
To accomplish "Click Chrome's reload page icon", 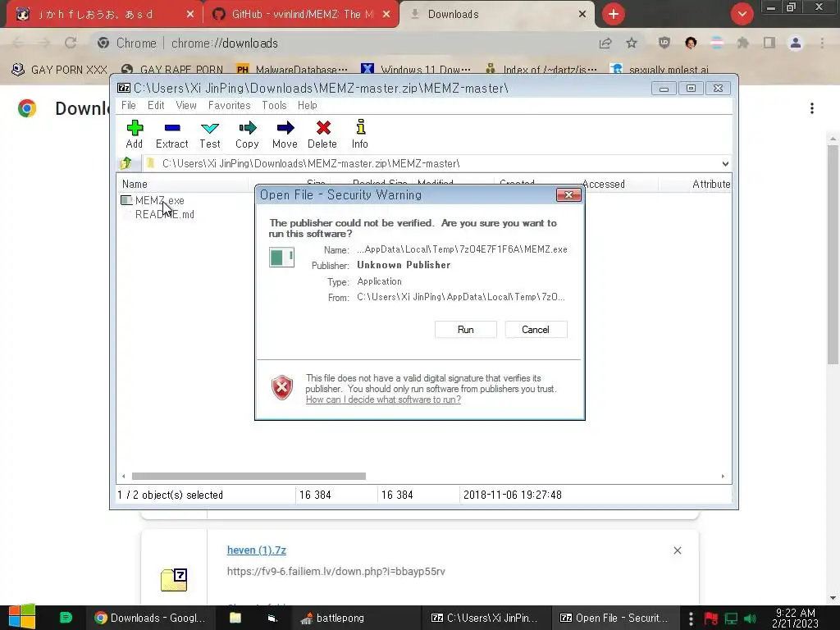I will [71, 43].
